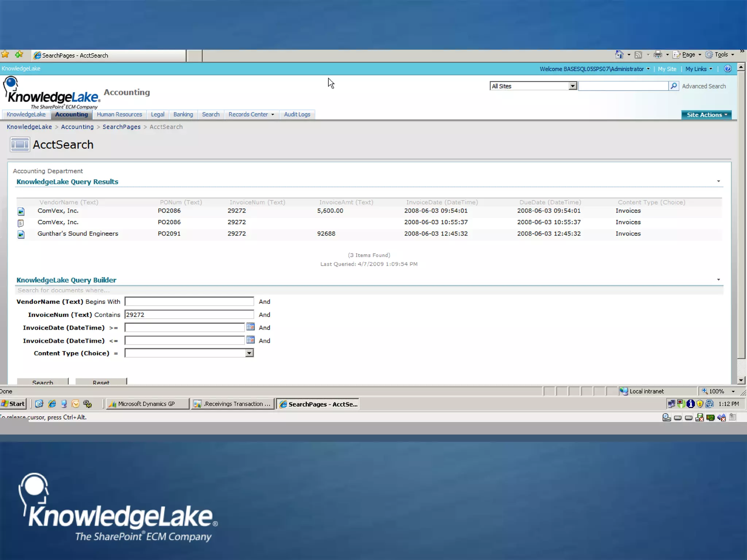Open the Microsoft Dynamics GP taskbar button
The image size is (747, 560).
point(147,404)
